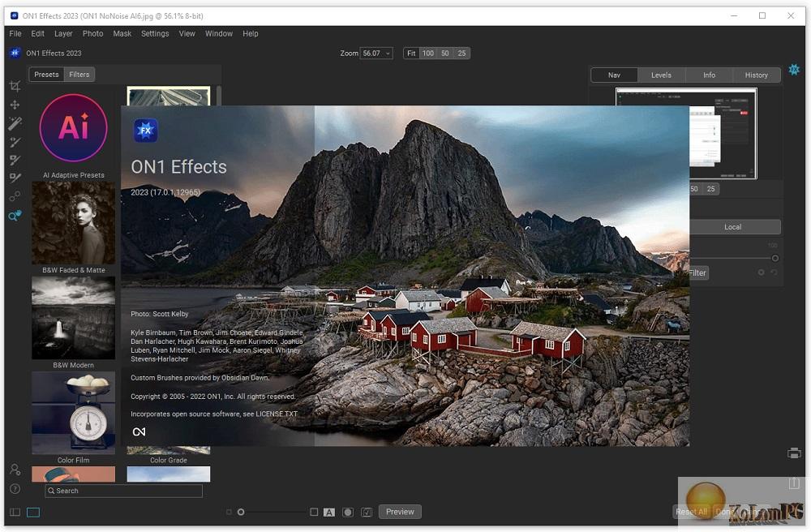Set zoom to 100 in top toolbar
The width and height of the screenshot is (811, 532).
click(427, 54)
